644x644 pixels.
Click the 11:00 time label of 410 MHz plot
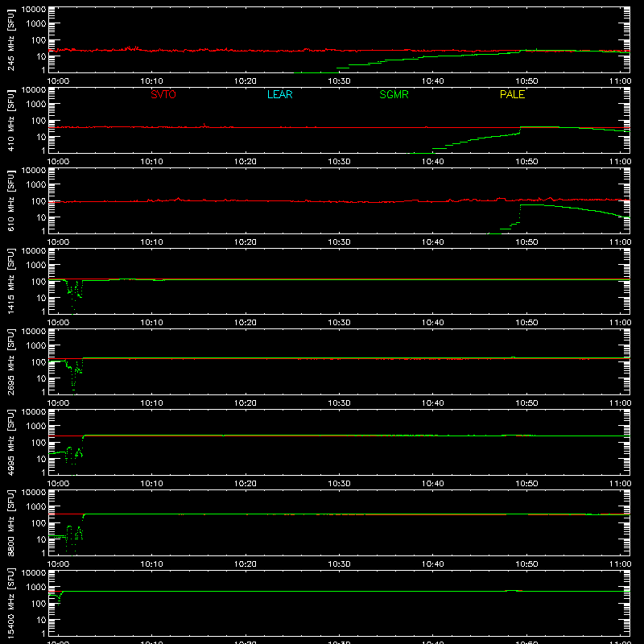coord(620,162)
